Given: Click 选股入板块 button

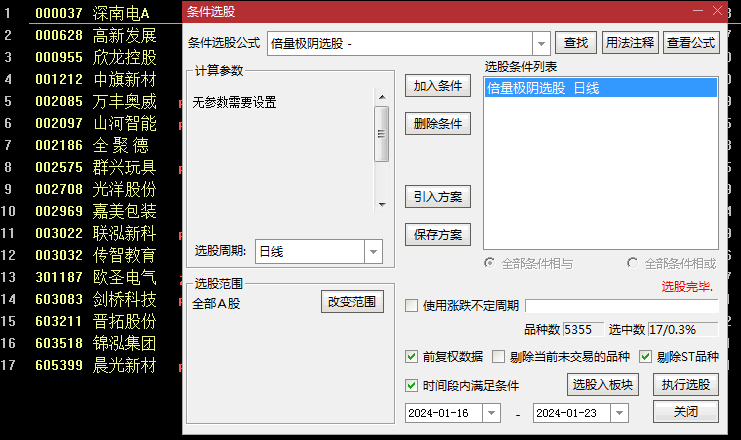Looking at the screenshot, I should 603,385.
